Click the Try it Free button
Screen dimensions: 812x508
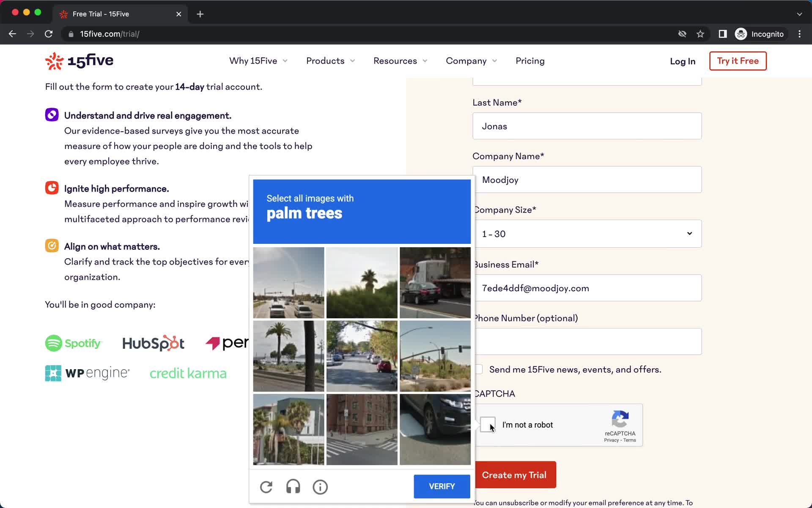[738, 61]
